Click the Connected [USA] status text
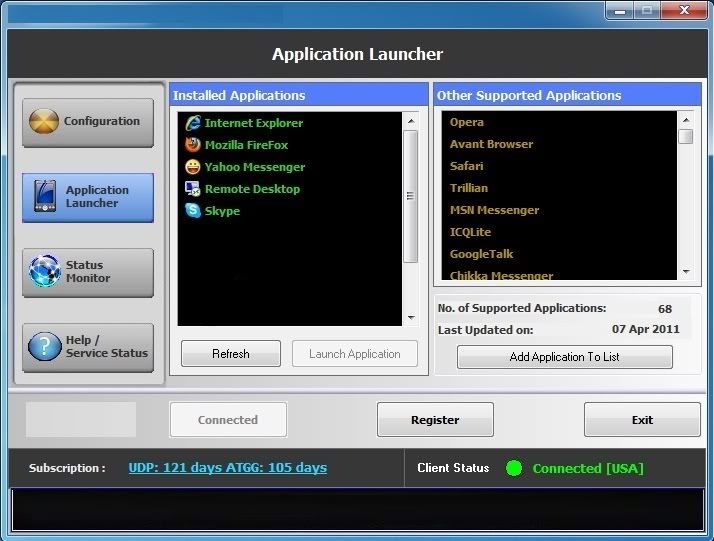Image resolution: width=714 pixels, height=541 pixels. click(588, 468)
